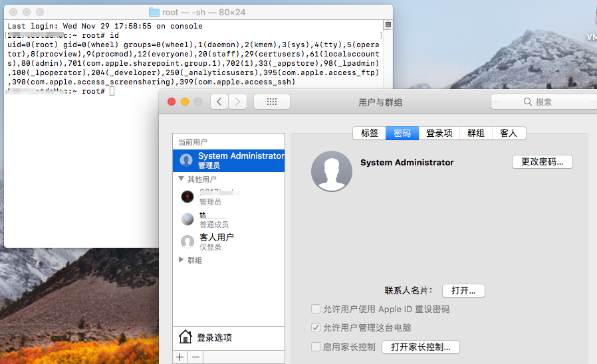Enable allowing Apple ID to reset password
This screenshot has width=597, height=364.
[x=316, y=309]
